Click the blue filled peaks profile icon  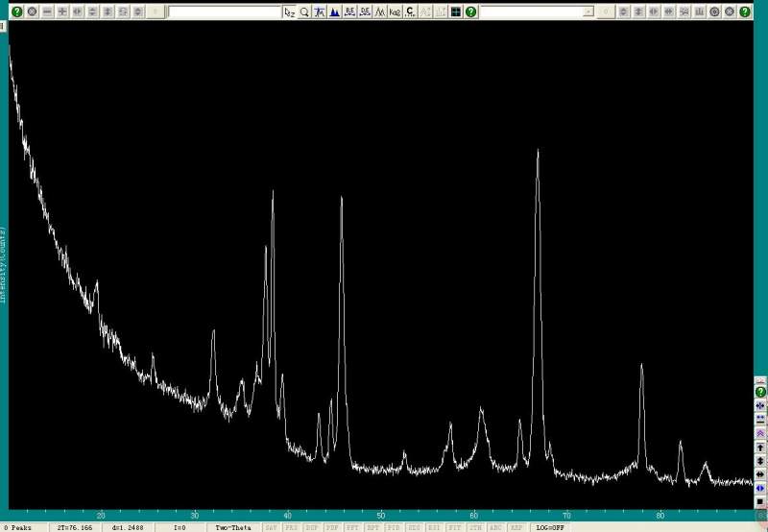pos(334,12)
